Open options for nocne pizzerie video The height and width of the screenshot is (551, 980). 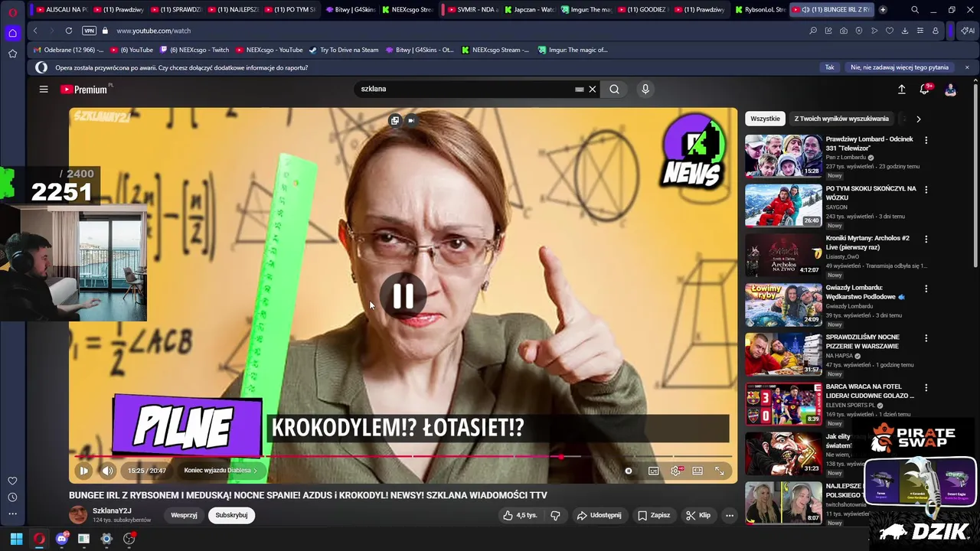coord(926,338)
